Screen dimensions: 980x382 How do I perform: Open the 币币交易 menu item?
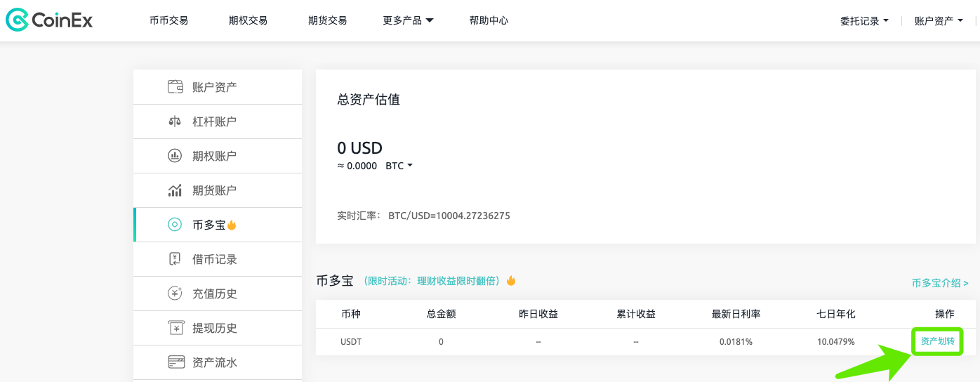coord(168,20)
